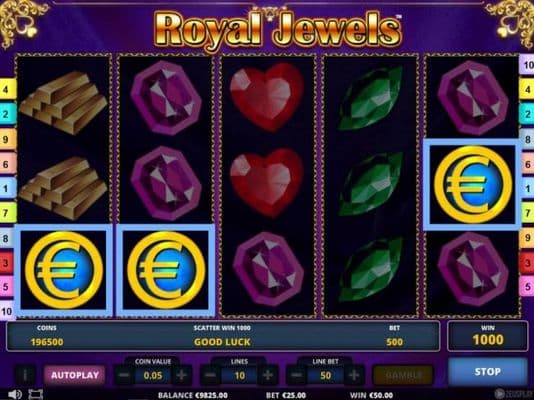The image size is (534, 400).
Task: Open the info paytable button
Action: coord(25,375)
